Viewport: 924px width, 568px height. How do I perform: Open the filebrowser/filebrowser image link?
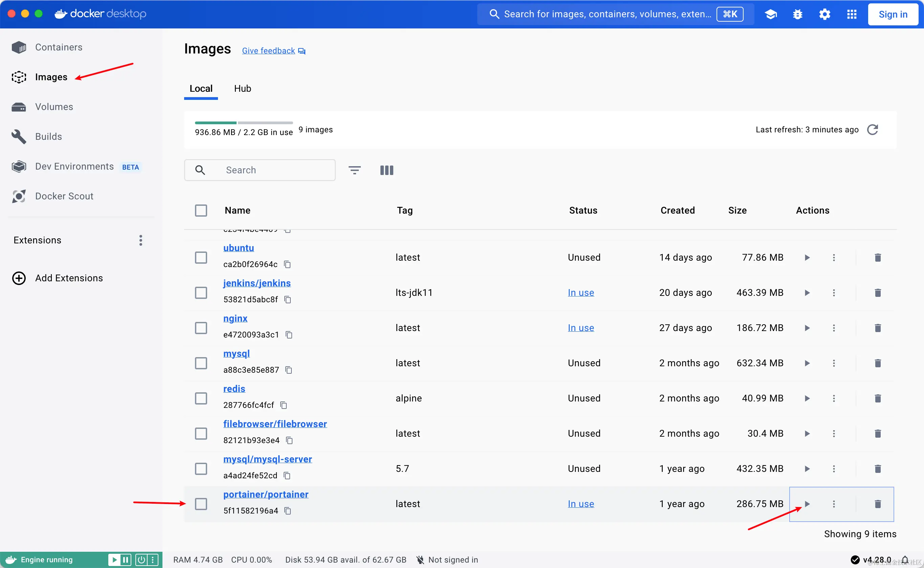pyautogui.click(x=274, y=424)
